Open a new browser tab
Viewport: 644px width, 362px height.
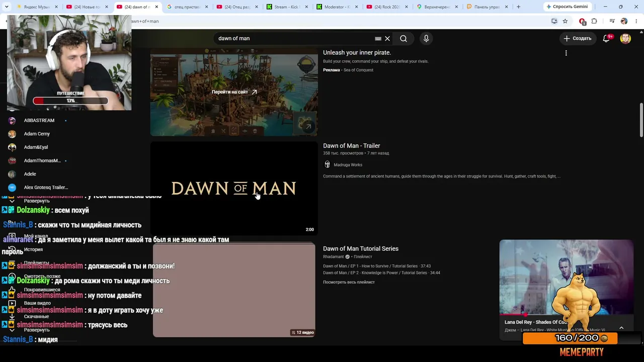(518, 7)
